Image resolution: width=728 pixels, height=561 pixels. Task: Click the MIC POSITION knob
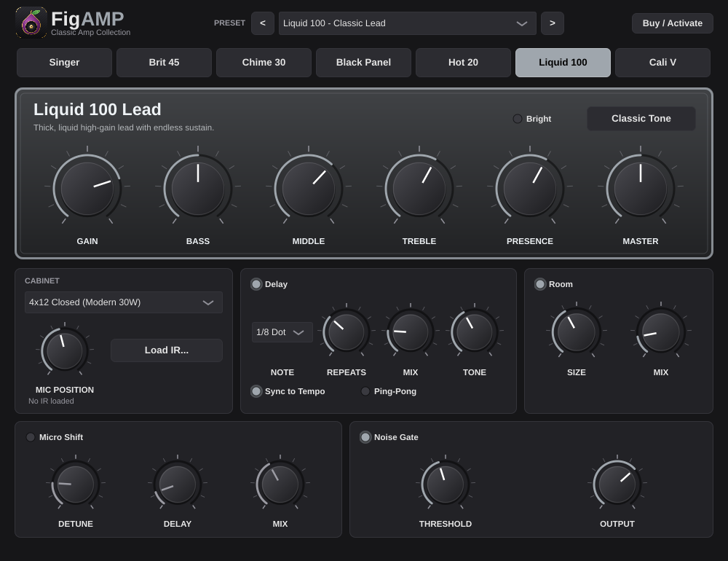[65, 351]
